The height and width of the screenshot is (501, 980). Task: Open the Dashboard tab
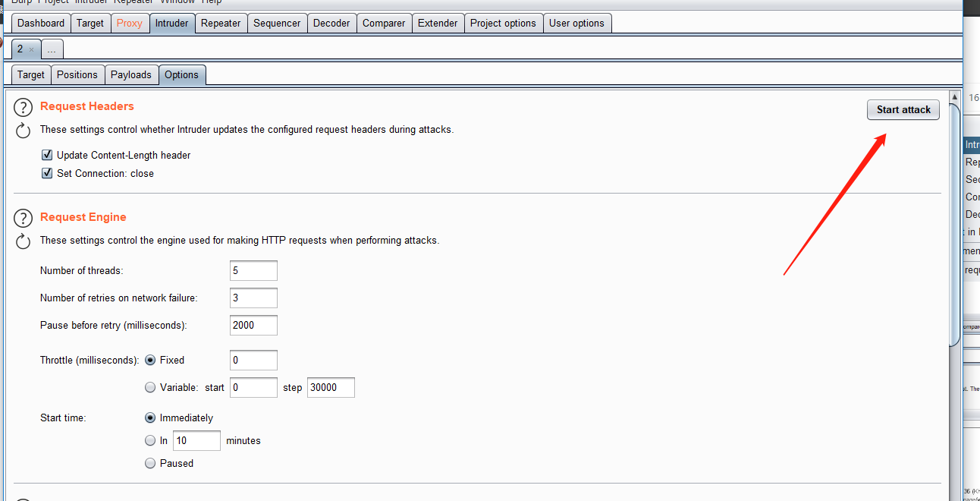tap(41, 23)
